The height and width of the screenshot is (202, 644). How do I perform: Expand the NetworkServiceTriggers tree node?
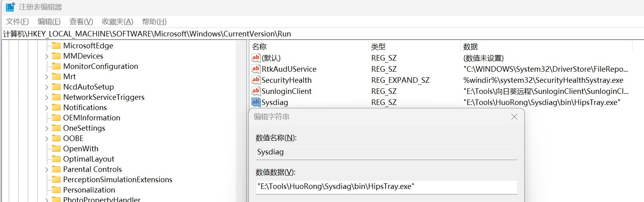[46, 97]
